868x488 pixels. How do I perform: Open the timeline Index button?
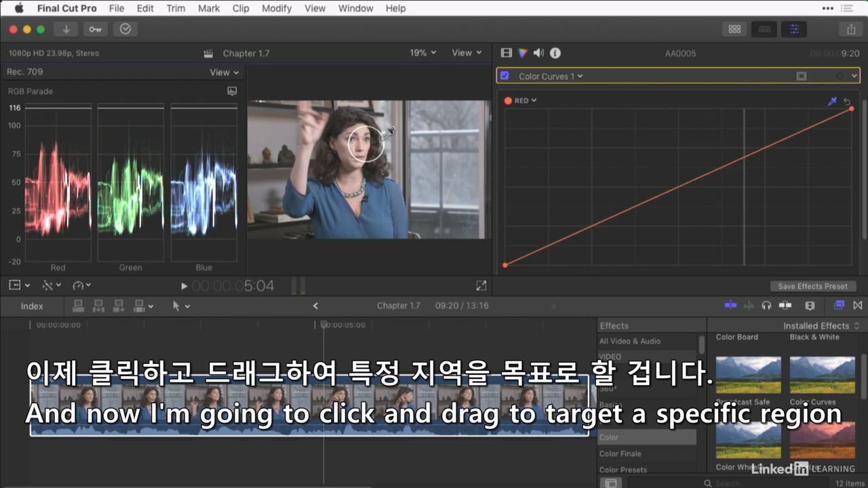pyautogui.click(x=32, y=306)
